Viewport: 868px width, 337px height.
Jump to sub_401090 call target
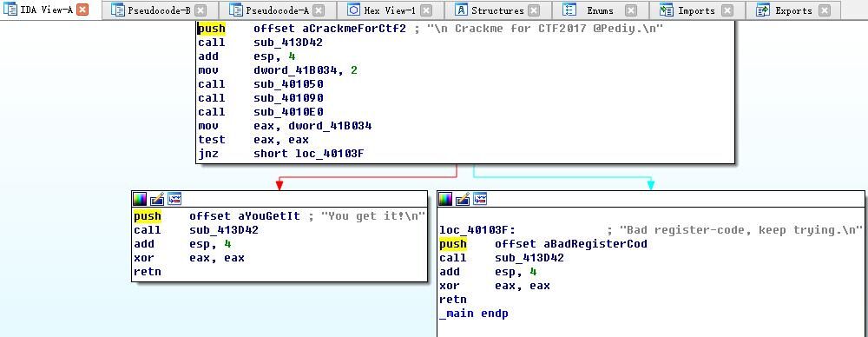[288, 97]
